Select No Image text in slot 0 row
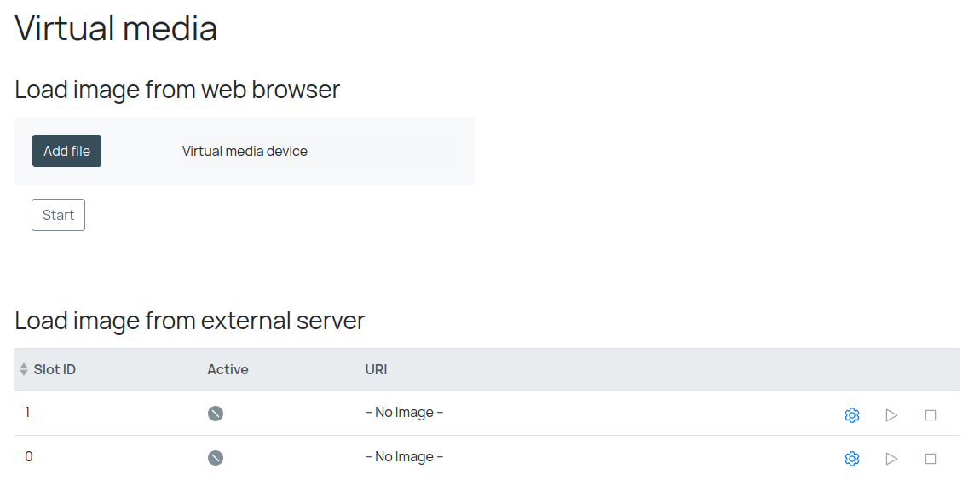Image resolution: width=980 pixels, height=498 pixels. pos(404,457)
